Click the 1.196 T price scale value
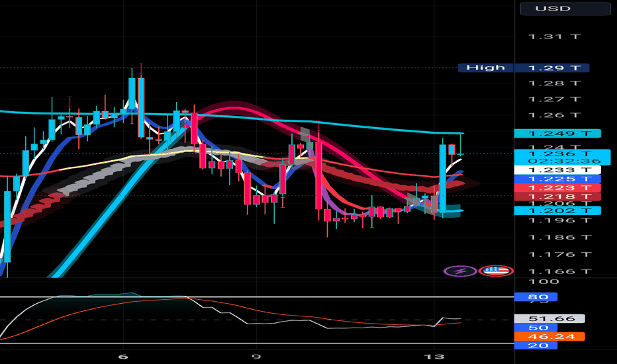Image resolution: width=617 pixels, height=364 pixels. tap(559, 220)
